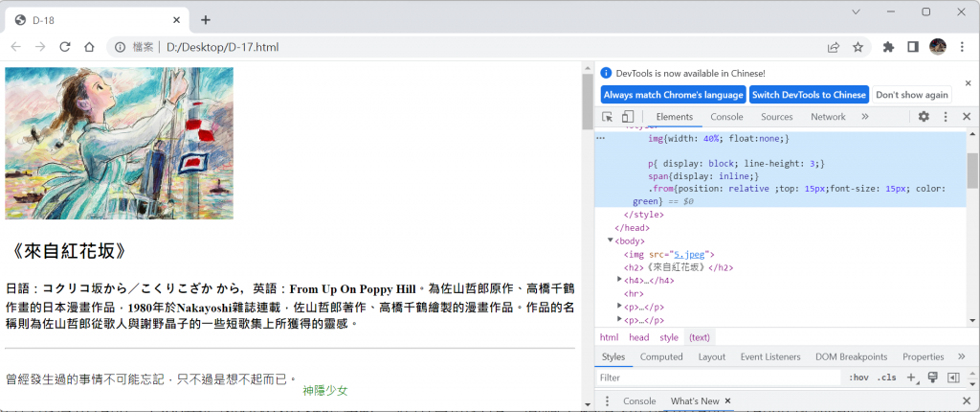Toggle the device toolbar emulation
This screenshot has height=412, width=980.
point(628,117)
